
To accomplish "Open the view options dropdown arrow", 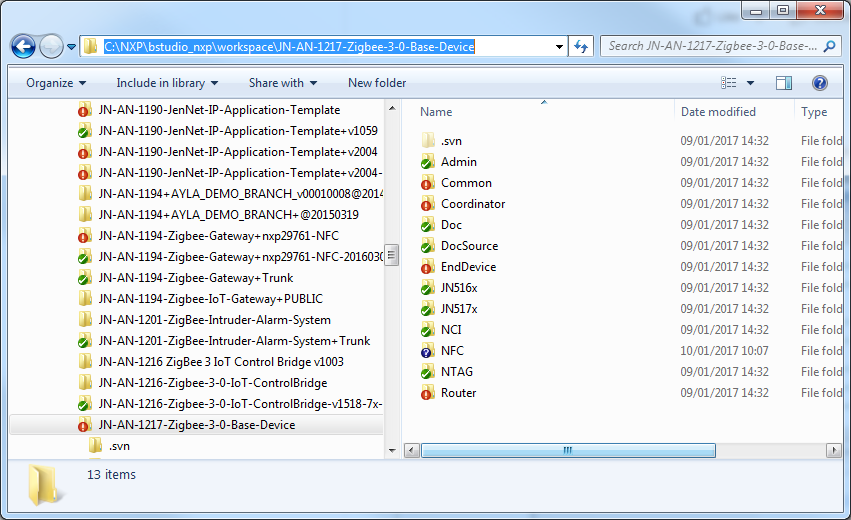I will pos(750,83).
